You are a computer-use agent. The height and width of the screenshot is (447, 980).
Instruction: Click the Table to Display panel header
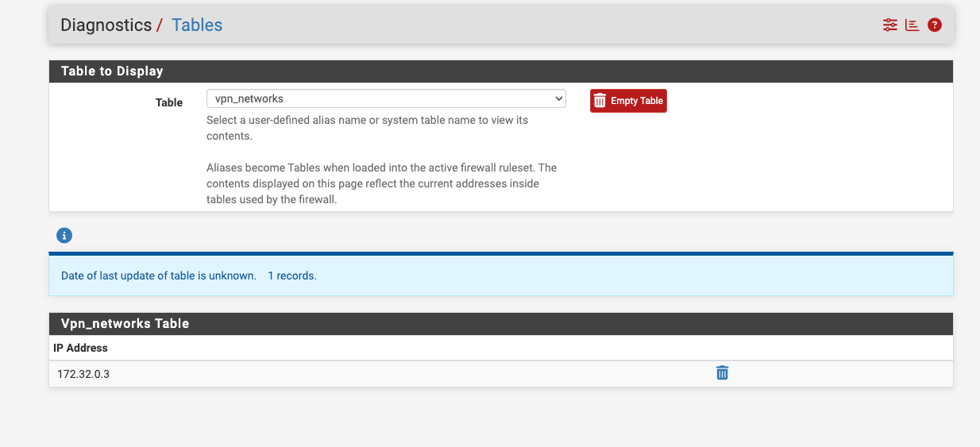[x=112, y=71]
